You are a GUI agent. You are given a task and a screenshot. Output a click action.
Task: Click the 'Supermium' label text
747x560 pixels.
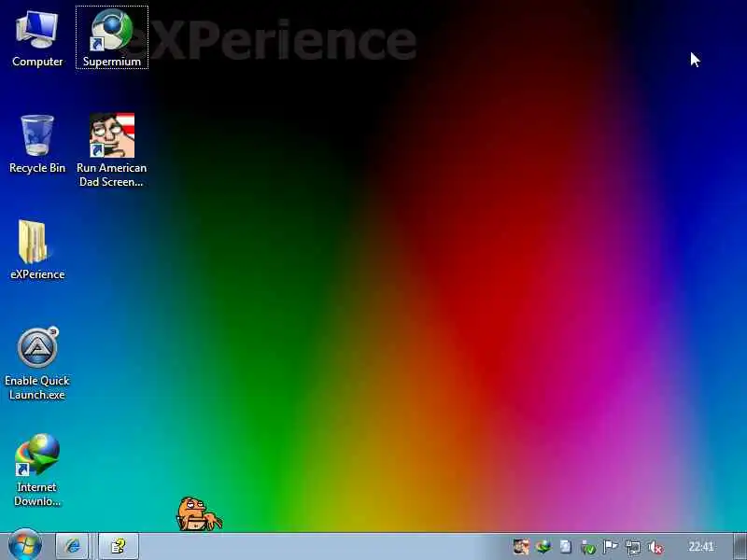[112, 62]
